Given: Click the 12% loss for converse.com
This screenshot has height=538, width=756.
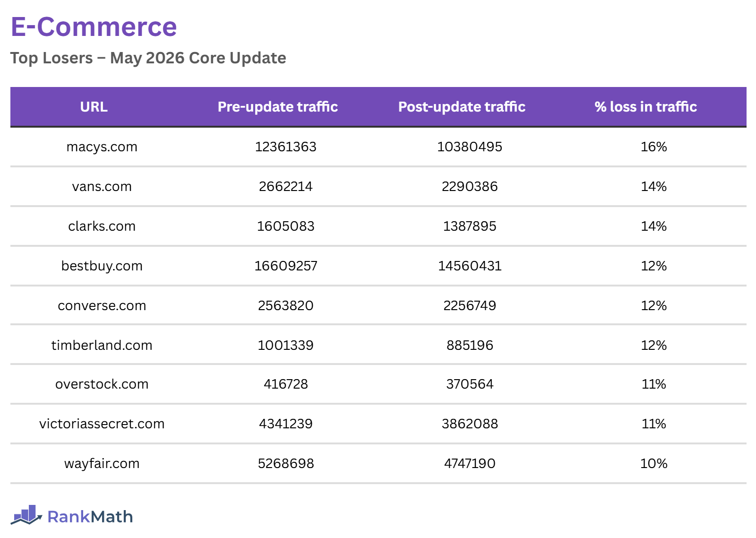Looking at the screenshot, I should point(654,306).
